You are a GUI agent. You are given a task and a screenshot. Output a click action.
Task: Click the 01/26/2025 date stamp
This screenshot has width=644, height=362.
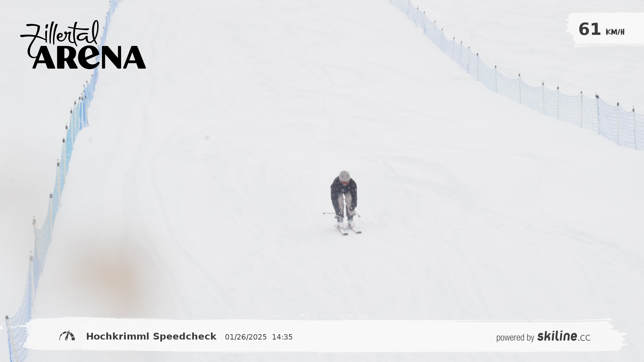point(246,337)
